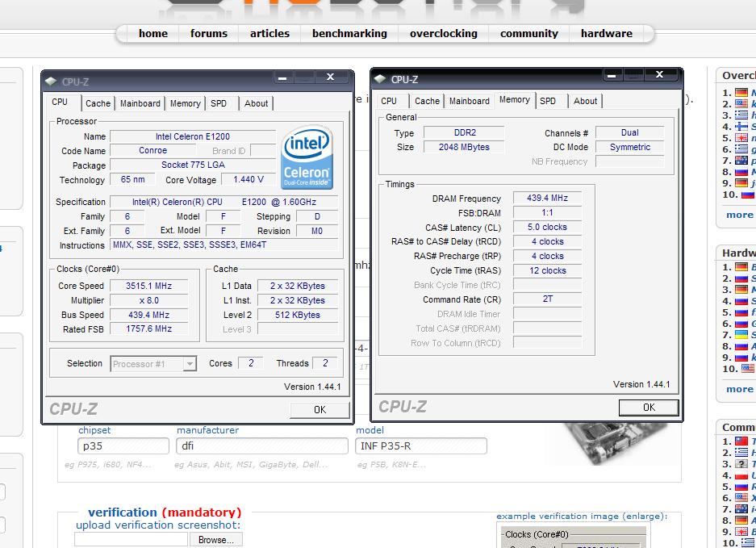
Task: Click the Taiwan flag at Community rank 1
Action: tap(741, 441)
